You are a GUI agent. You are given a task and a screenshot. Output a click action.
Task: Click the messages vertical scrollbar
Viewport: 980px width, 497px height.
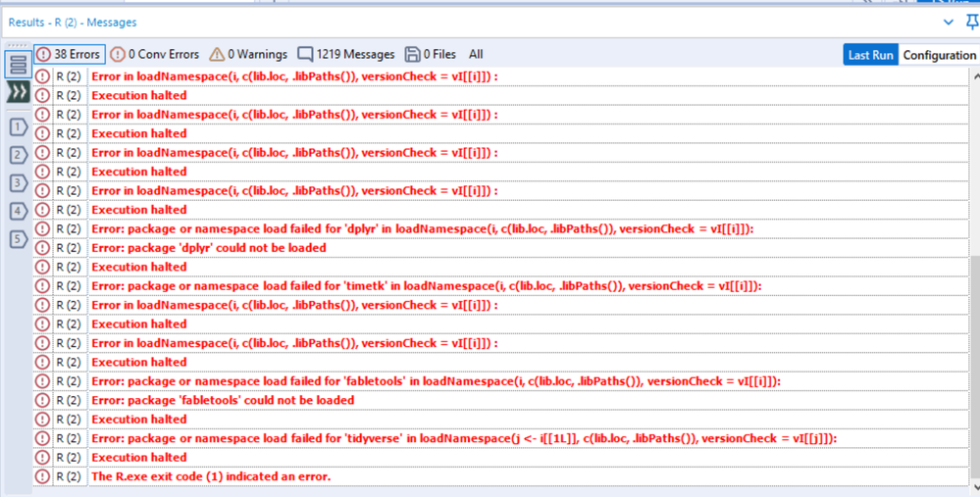pos(974,281)
